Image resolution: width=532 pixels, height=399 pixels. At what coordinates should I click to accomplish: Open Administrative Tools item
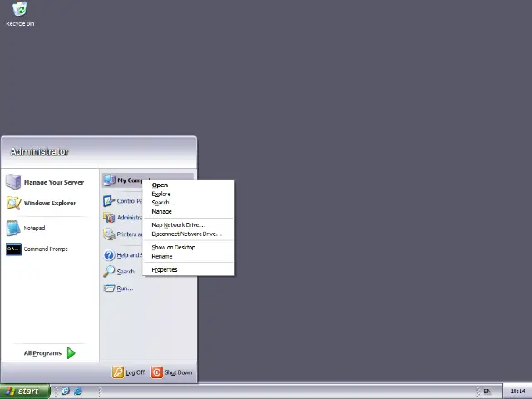(123, 218)
